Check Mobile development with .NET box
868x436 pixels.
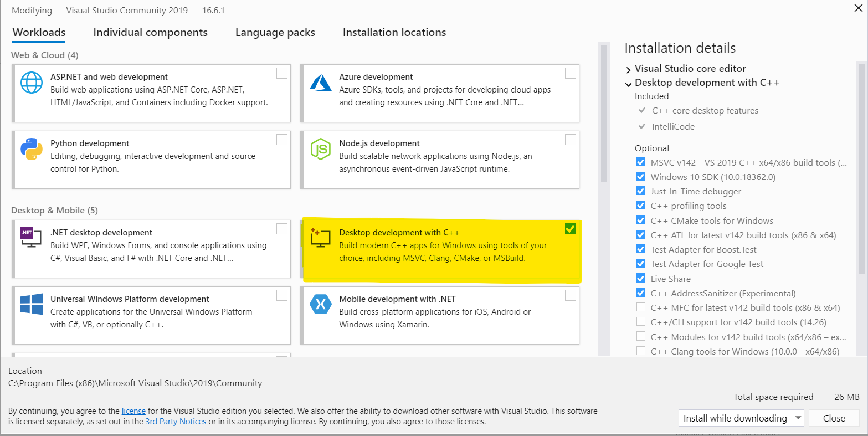click(x=571, y=295)
